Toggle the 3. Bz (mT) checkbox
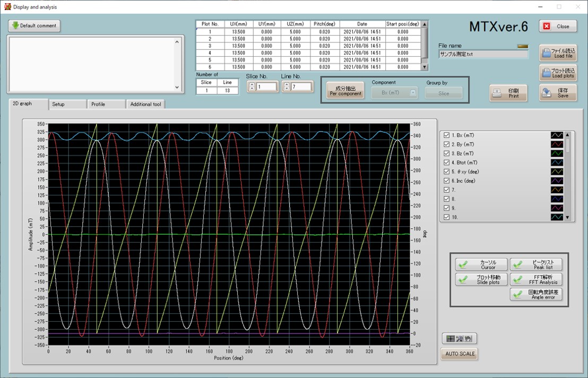Image resolution: width=588 pixels, height=378 pixels. [x=446, y=153]
